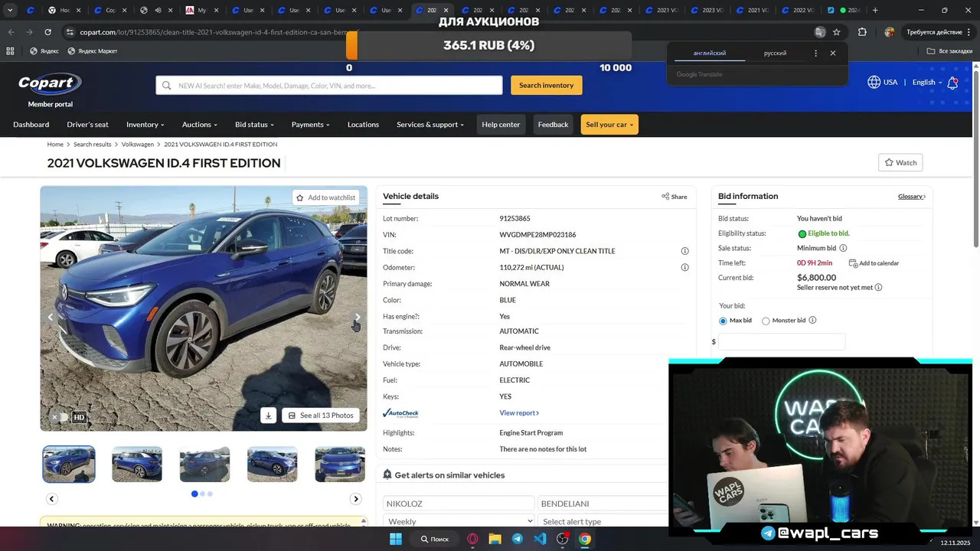Click the Search inventory button
Viewport: 980px width, 551px height.
tap(547, 85)
